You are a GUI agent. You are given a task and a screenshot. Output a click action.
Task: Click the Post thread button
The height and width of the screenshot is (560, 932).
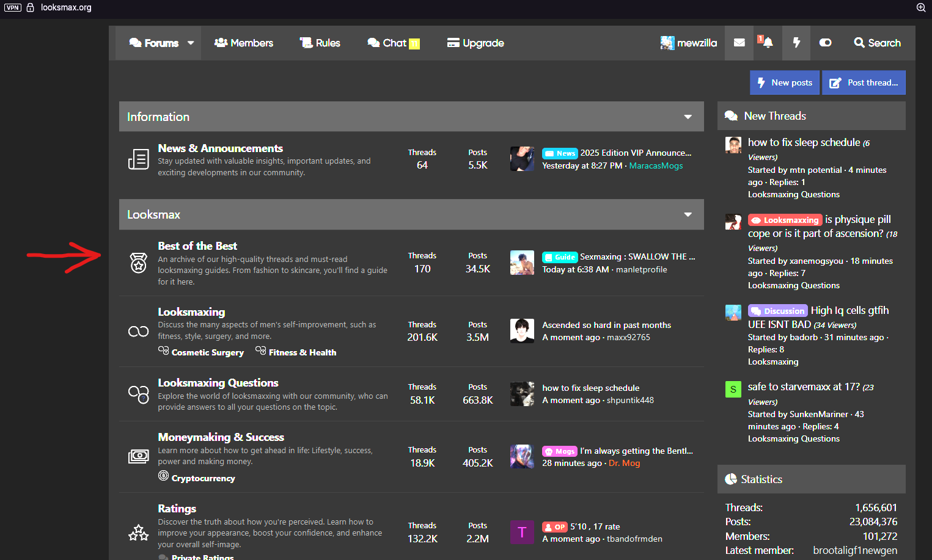pyautogui.click(x=864, y=82)
